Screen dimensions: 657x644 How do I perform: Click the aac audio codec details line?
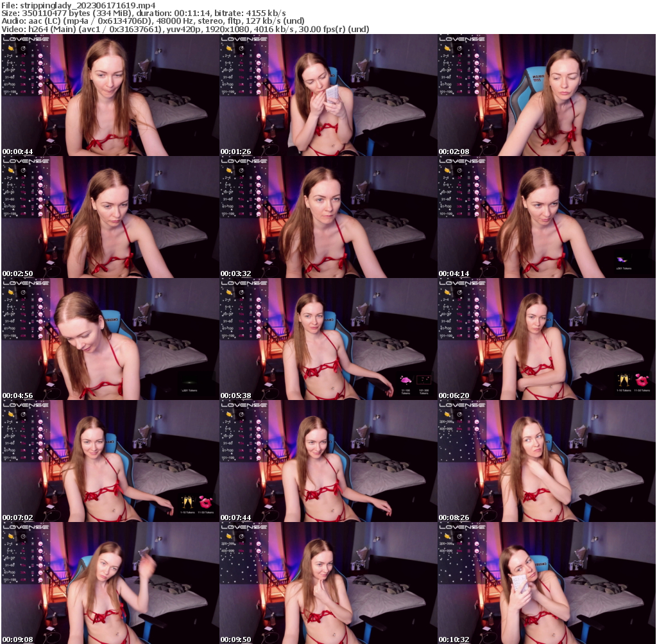[x=153, y=20]
